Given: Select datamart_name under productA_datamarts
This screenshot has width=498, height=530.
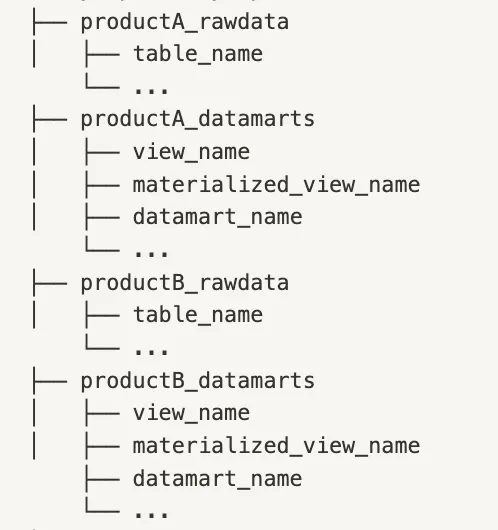Looking at the screenshot, I should pyautogui.click(x=217, y=217).
